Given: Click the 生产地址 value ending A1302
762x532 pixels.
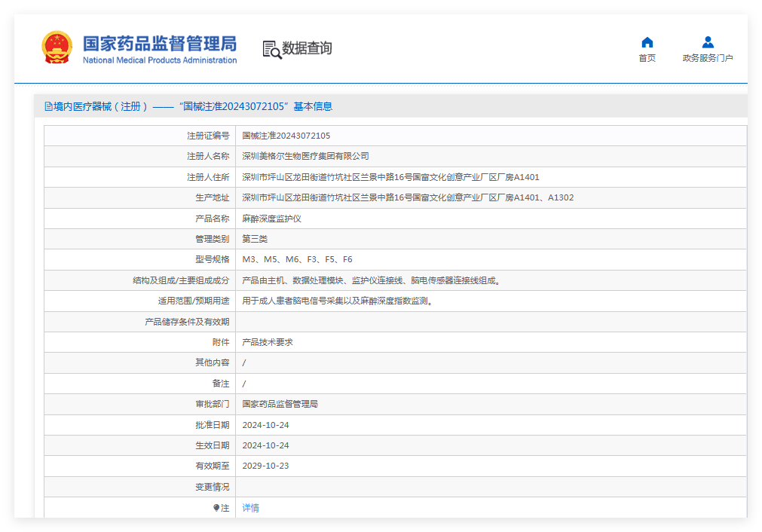Looking at the screenshot, I should point(408,197).
